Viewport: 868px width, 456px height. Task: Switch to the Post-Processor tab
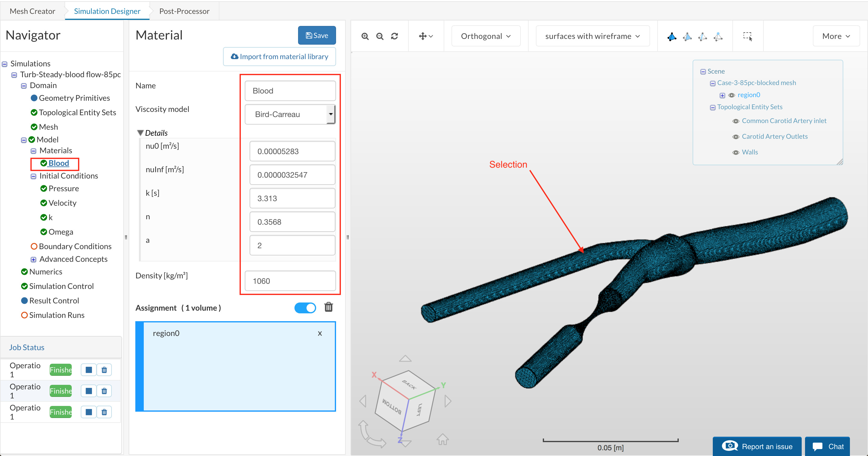click(184, 11)
